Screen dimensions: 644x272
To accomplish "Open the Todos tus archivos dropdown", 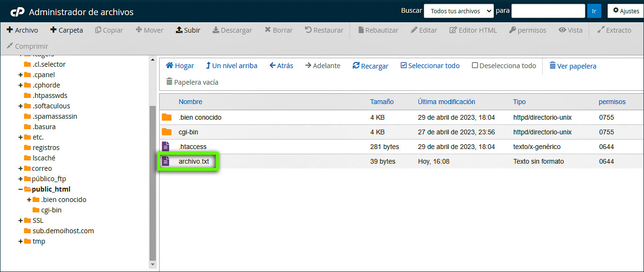I will click(458, 11).
